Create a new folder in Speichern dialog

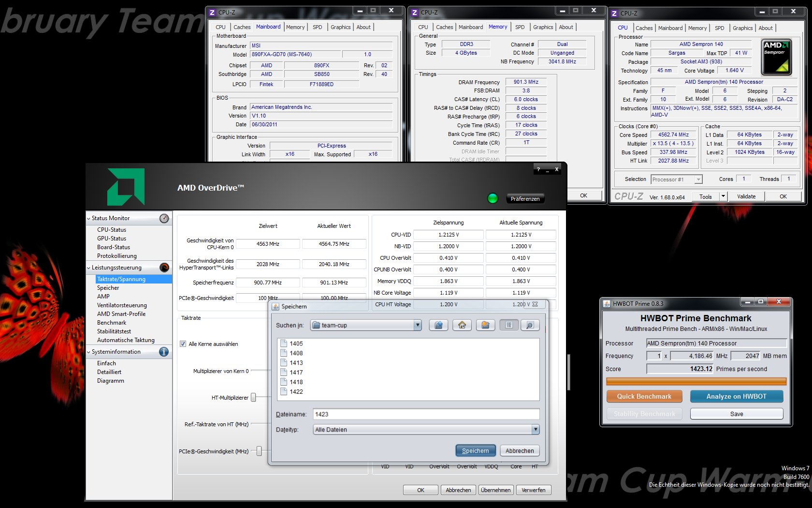485,325
